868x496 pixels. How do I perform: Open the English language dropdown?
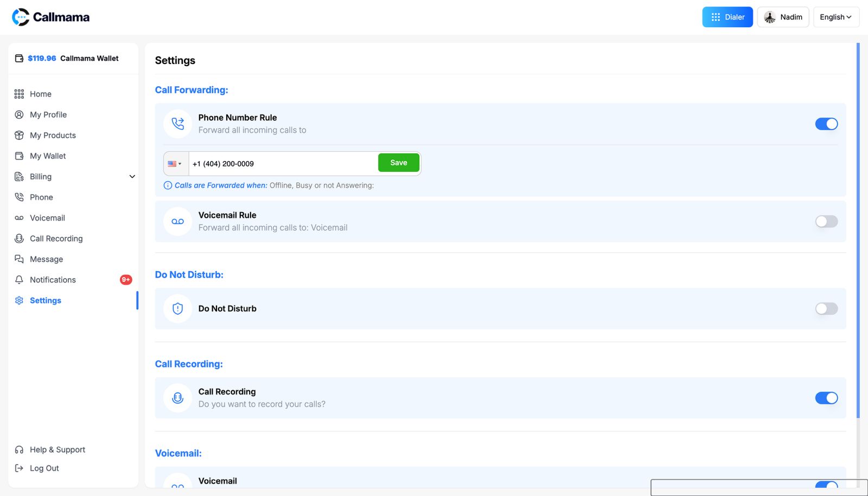tap(836, 17)
